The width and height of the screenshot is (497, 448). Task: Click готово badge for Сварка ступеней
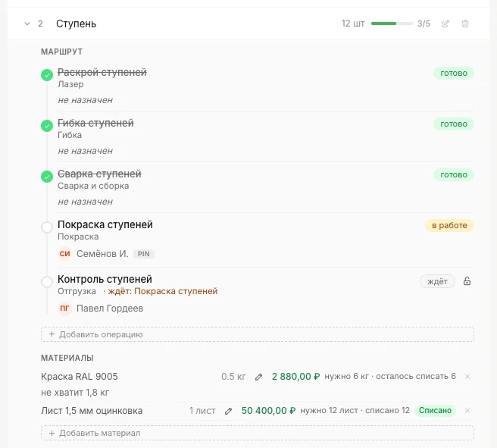[x=454, y=174]
